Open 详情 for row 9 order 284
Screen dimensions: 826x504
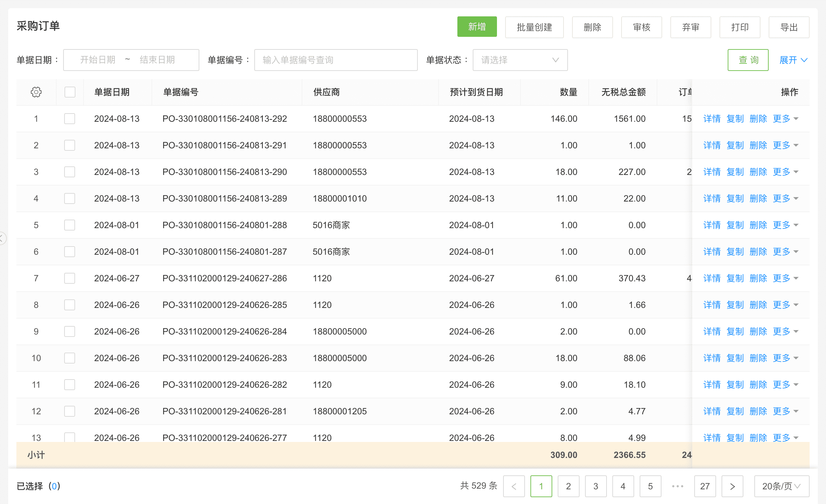click(x=712, y=331)
